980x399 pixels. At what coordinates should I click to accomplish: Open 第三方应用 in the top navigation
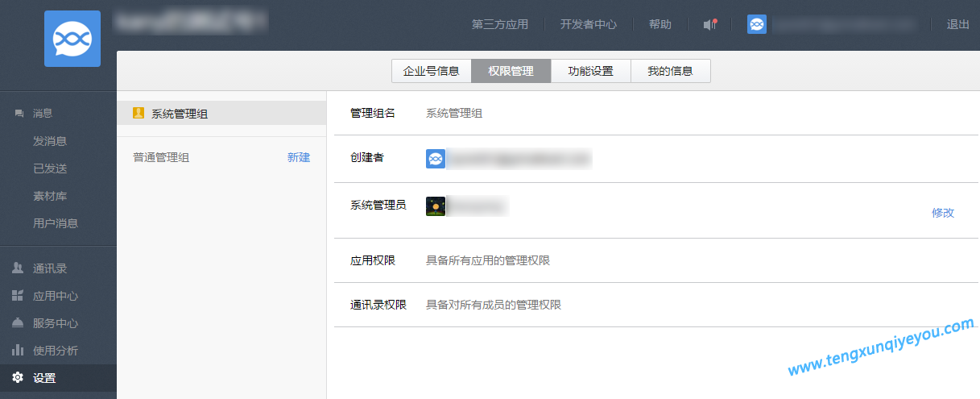click(500, 24)
